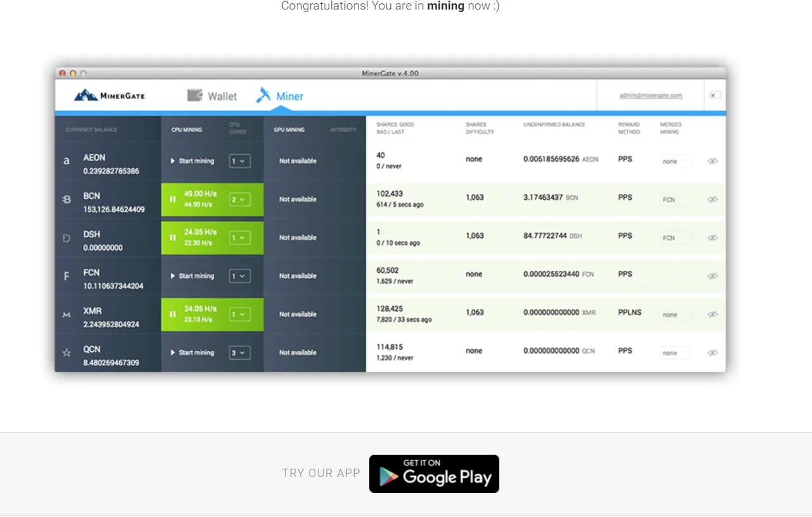Open QCN CPU cores dropdown

[x=239, y=353]
